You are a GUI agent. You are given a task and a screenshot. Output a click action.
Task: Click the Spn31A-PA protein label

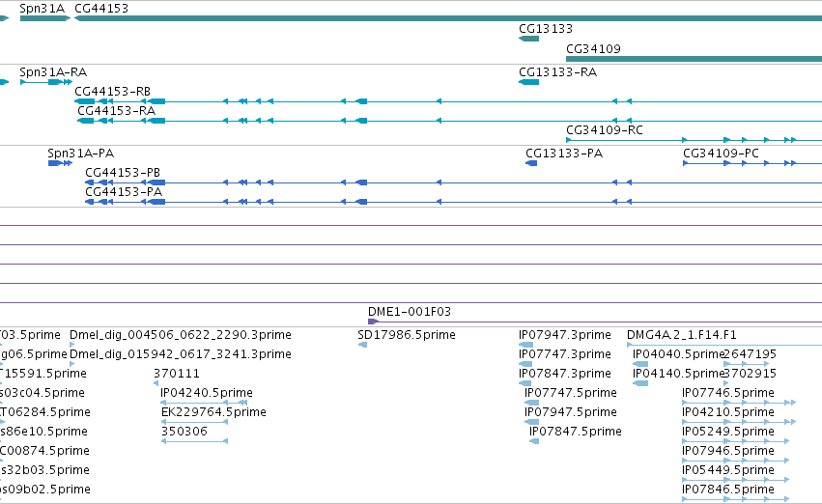coord(81,154)
